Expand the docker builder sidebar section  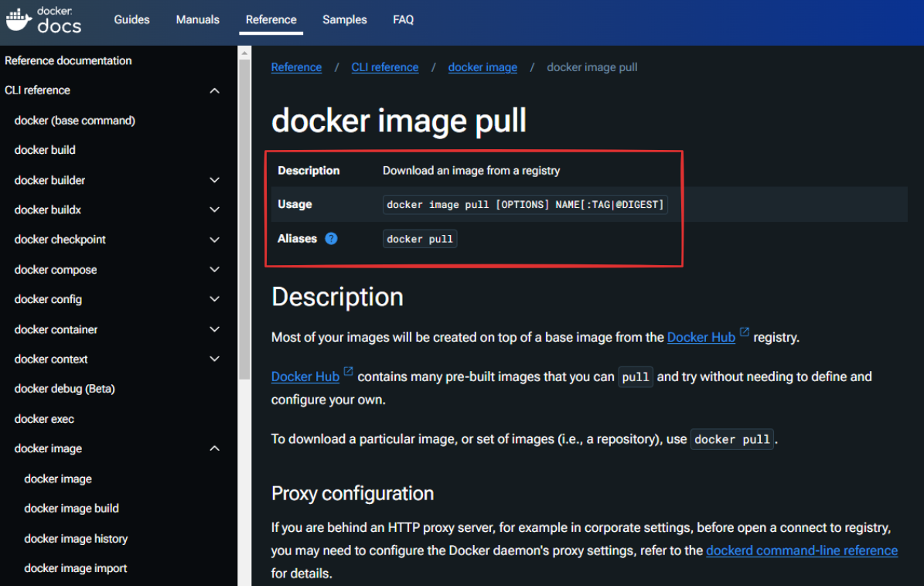point(214,180)
